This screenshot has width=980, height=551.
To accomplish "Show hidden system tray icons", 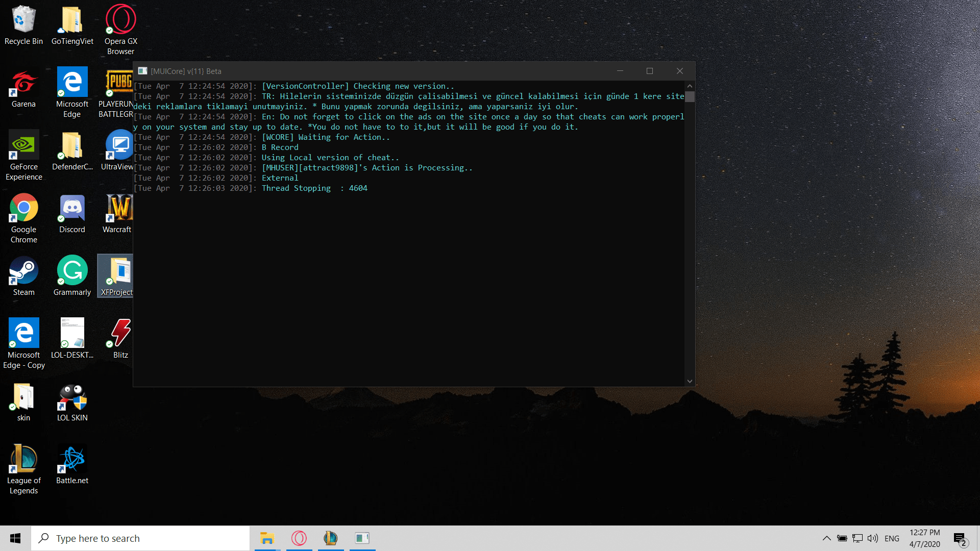I will 826,538.
